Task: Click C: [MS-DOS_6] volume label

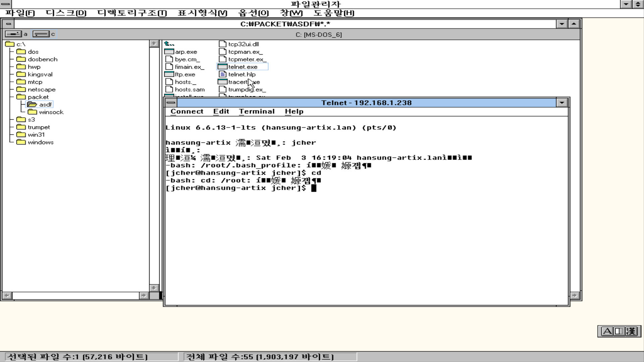Action: pyautogui.click(x=319, y=35)
